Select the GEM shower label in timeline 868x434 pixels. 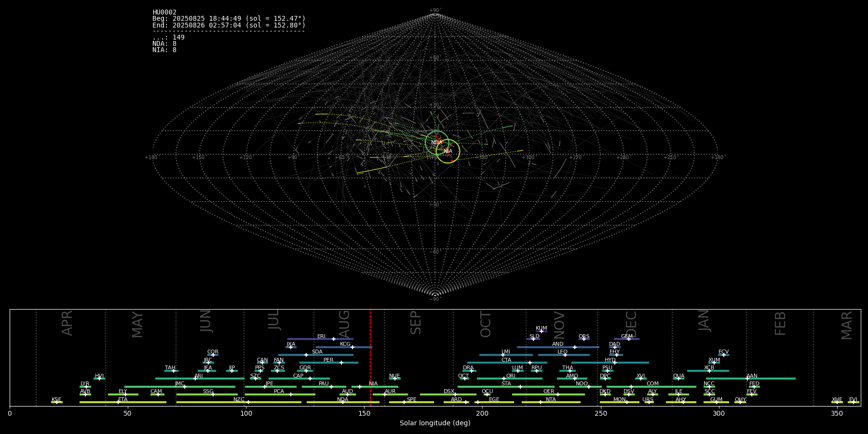click(x=627, y=337)
